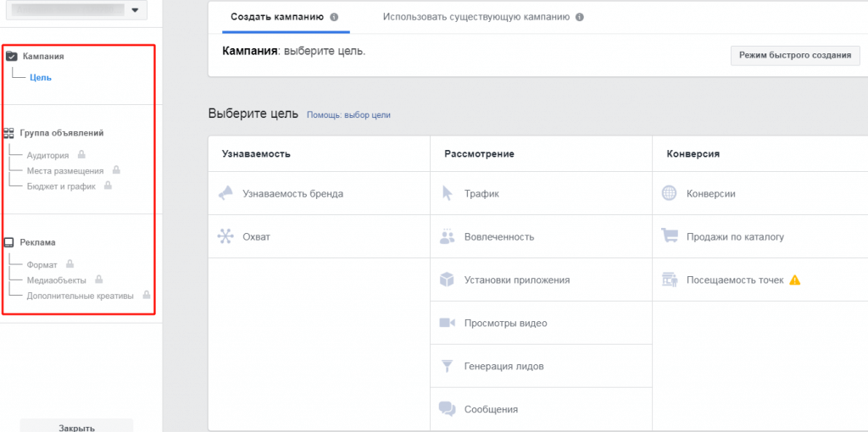Select Аудитория in the sidebar tree
This screenshot has width=868, height=432.
click(x=47, y=155)
